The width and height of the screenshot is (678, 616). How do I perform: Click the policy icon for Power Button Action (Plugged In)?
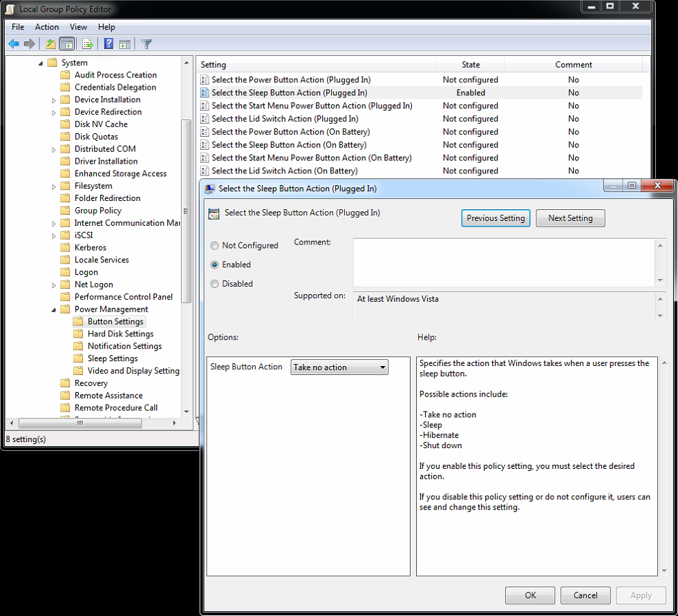[205, 80]
